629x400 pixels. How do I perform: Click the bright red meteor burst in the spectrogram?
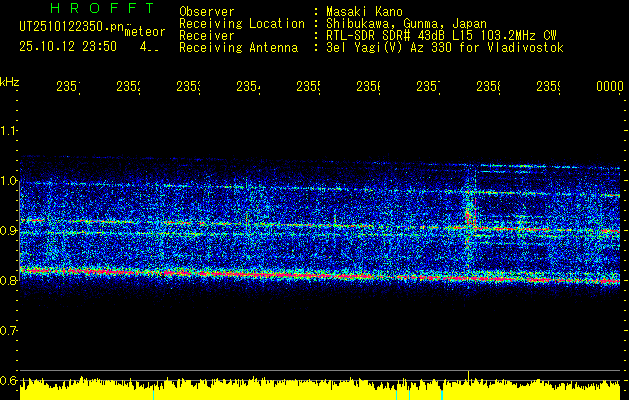468,218
